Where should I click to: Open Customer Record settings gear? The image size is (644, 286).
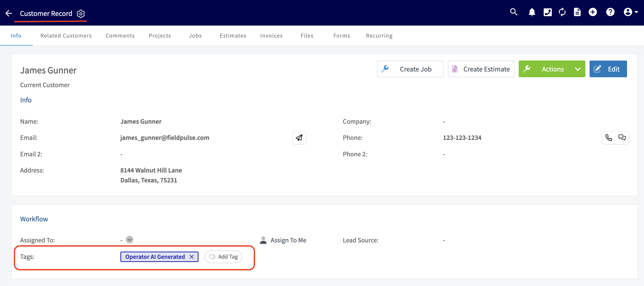81,14
